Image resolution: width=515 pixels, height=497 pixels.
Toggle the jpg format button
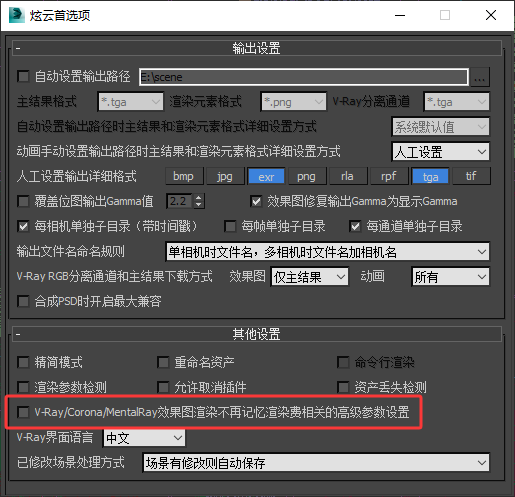coord(225,176)
